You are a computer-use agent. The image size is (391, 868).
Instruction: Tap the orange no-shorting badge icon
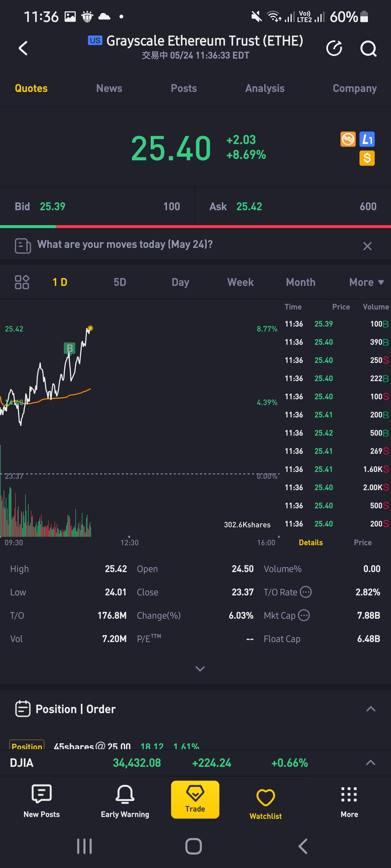point(348,139)
